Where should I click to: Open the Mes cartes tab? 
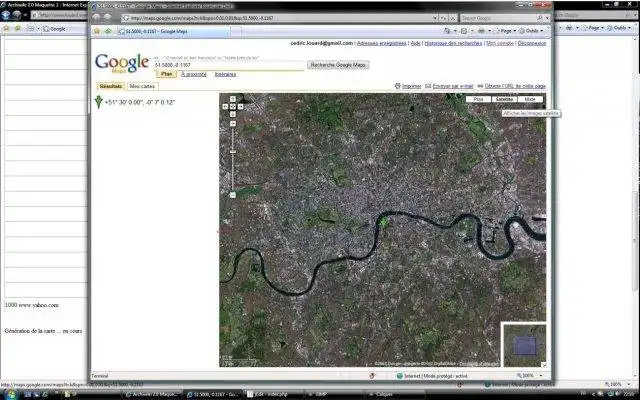point(142,86)
